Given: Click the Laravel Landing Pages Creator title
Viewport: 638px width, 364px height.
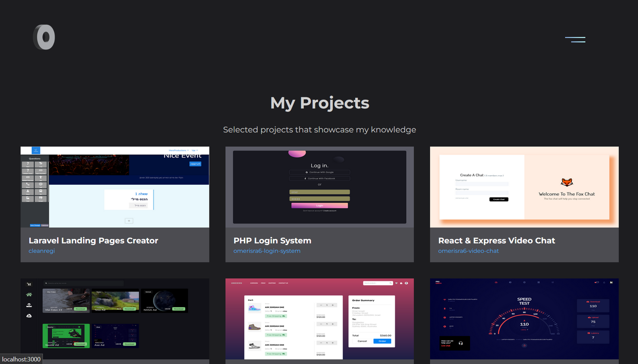Looking at the screenshot, I should click(94, 241).
